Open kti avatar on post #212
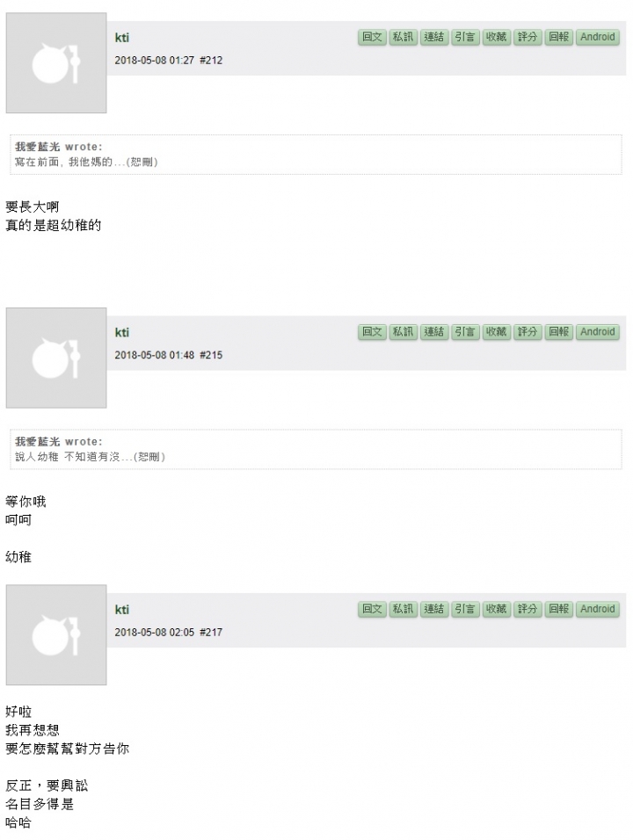This screenshot has height=840, width=633. (x=56, y=63)
